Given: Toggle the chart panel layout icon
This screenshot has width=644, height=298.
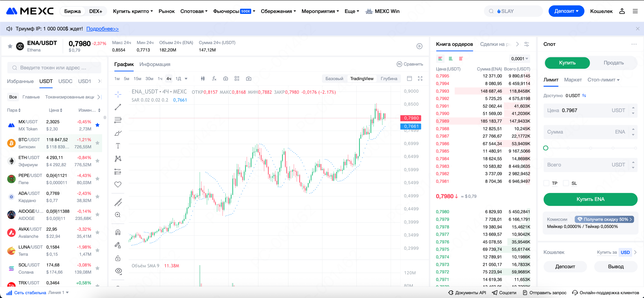Looking at the screenshot, I should pos(409,79).
